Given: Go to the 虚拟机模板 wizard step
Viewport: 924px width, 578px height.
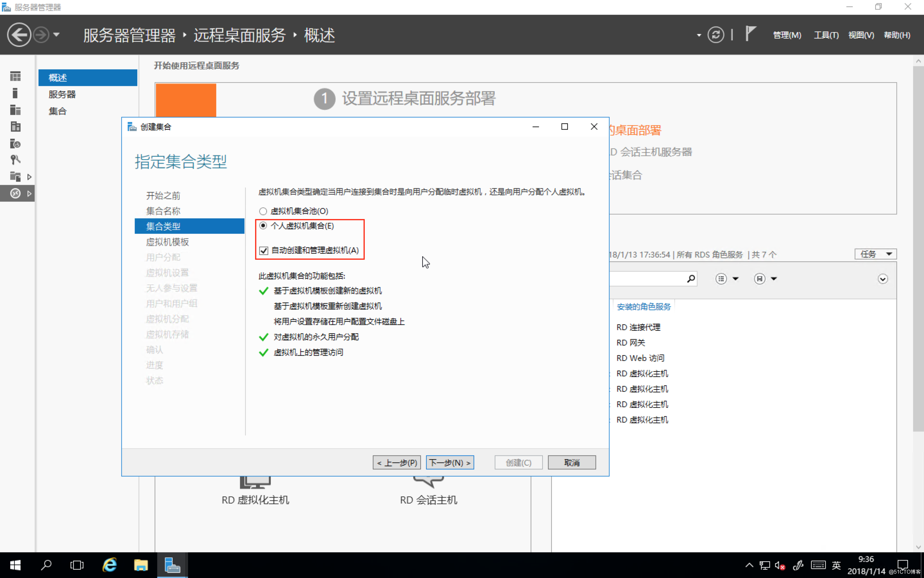Looking at the screenshot, I should pos(167,242).
